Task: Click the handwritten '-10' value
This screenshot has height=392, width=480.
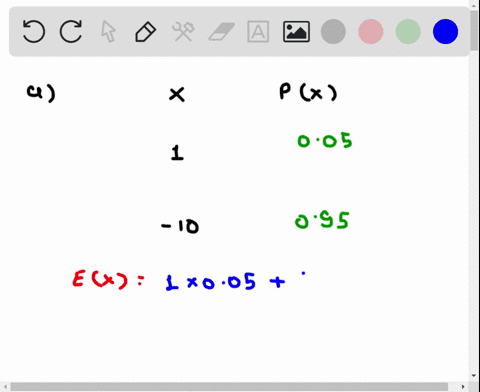Action: click(180, 226)
